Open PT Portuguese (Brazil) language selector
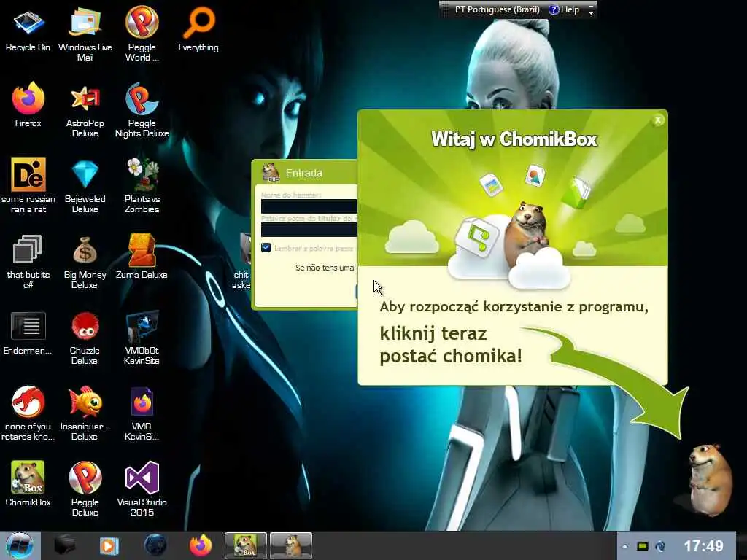 [497, 9]
